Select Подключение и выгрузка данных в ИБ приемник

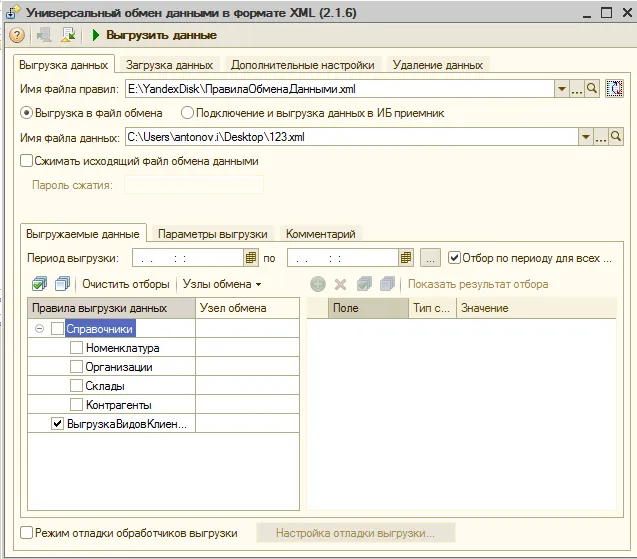[x=313, y=113]
